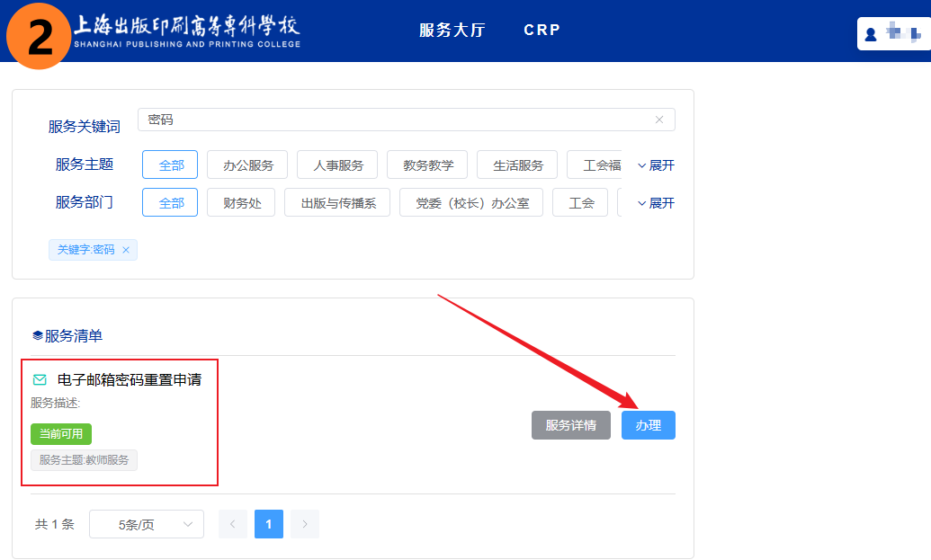
Task: Remove the 关键字:密码 filter tag
Action: pos(126,251)
